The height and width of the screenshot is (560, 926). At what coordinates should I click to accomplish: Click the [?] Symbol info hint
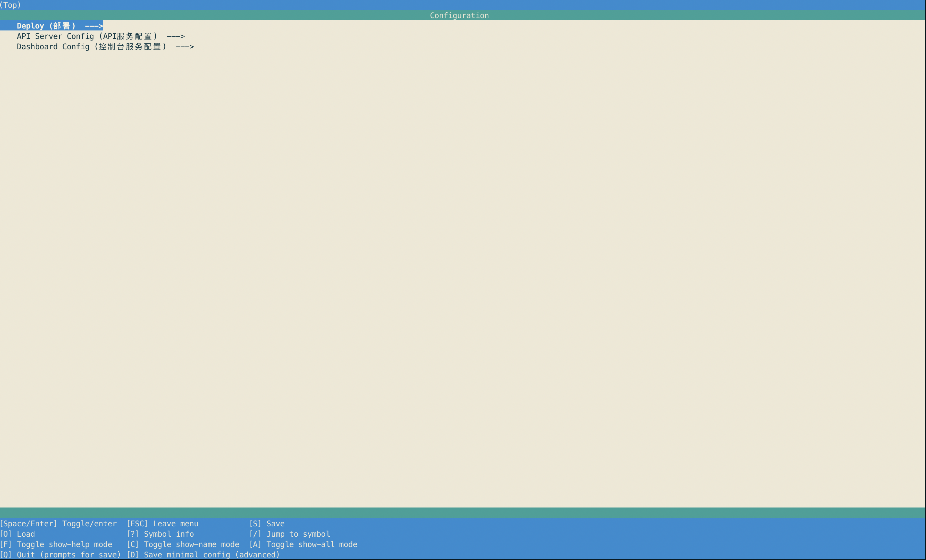pos(160,534)
